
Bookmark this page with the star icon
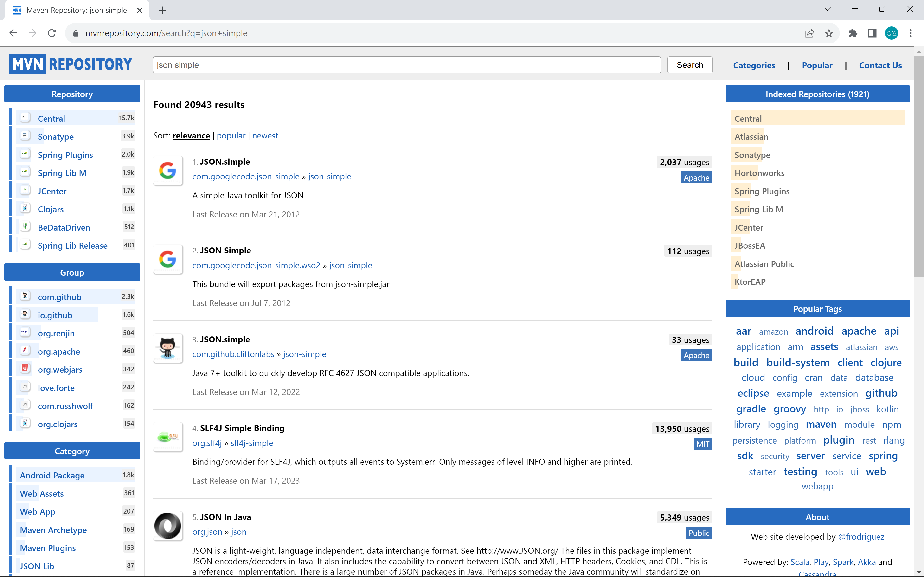point(828,33)
